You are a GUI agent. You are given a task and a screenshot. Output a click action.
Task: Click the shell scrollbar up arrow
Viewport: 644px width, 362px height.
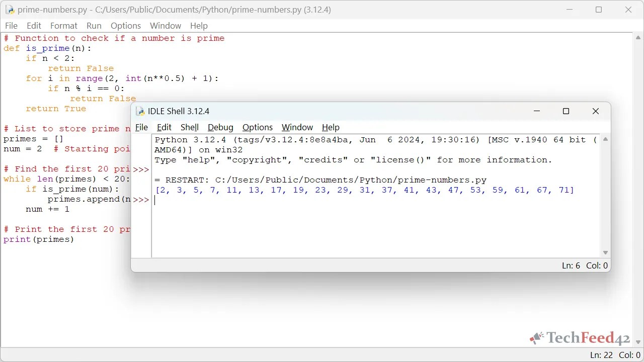(x=605, y=139)
